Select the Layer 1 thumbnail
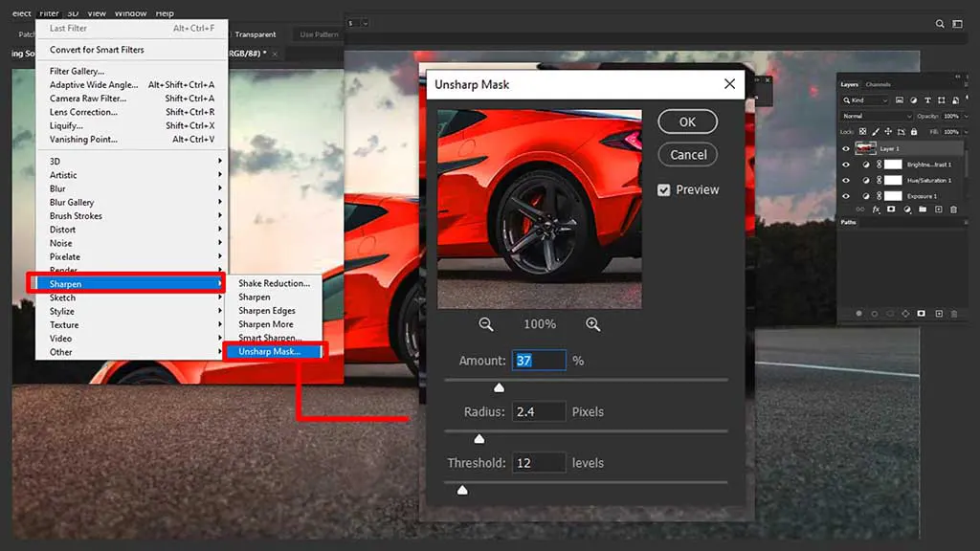 click(865, 148)
